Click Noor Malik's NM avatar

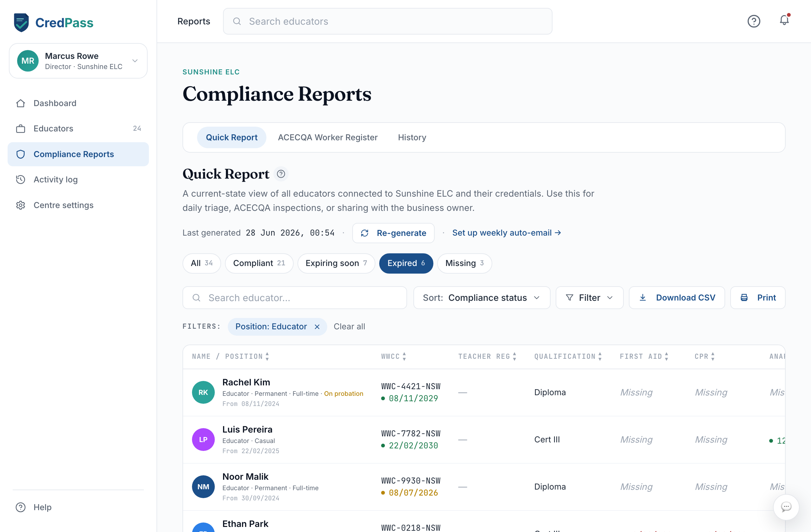[203, 487]
